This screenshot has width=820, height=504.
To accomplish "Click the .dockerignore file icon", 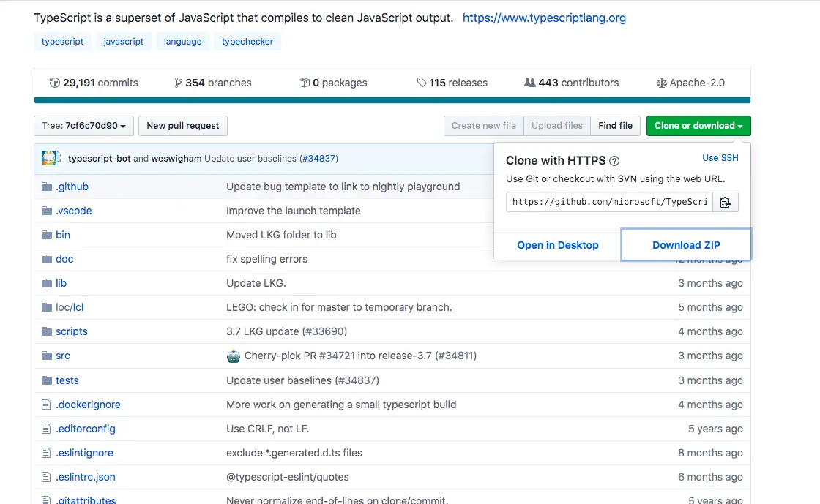I will click(47, 405).
